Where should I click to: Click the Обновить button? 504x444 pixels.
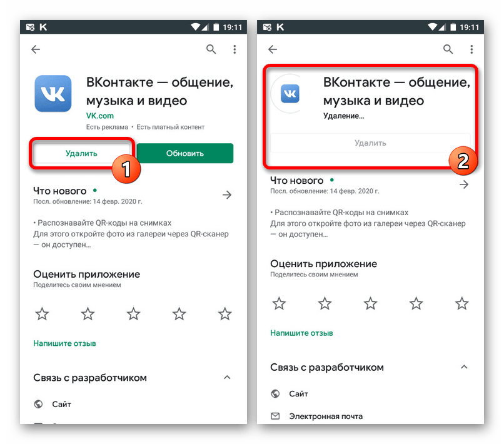coord(185,153)
